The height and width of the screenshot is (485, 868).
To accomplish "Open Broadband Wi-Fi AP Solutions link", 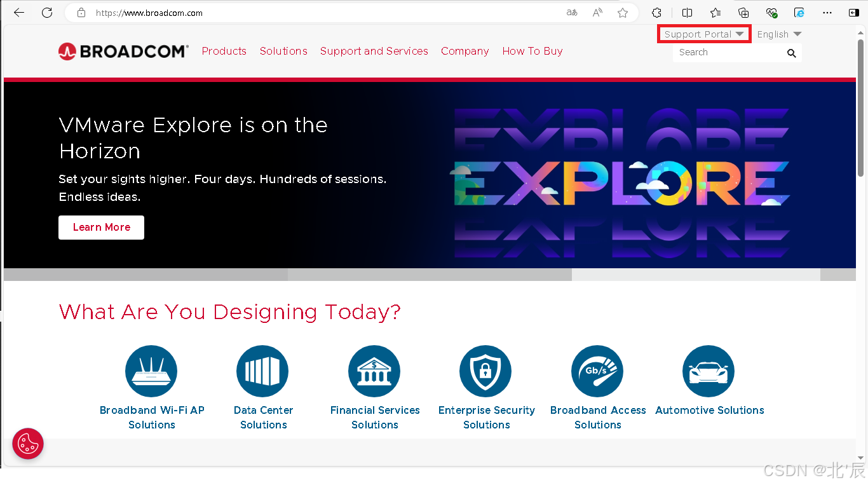I will point(152,418).
